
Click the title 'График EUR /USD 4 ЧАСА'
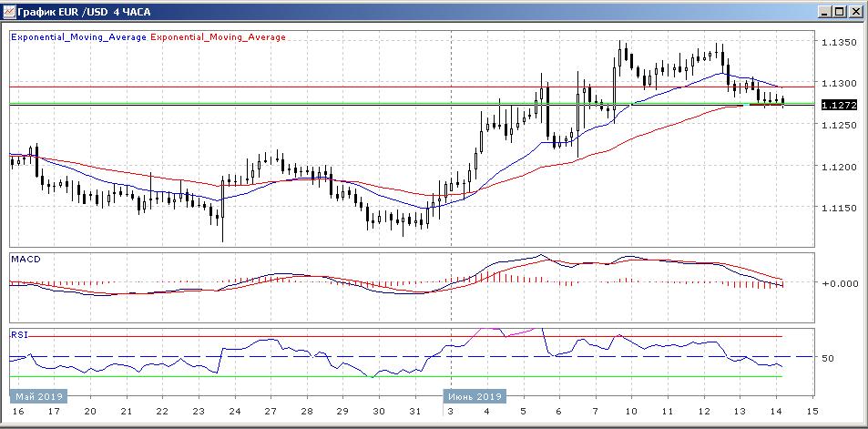click(84, 12)
